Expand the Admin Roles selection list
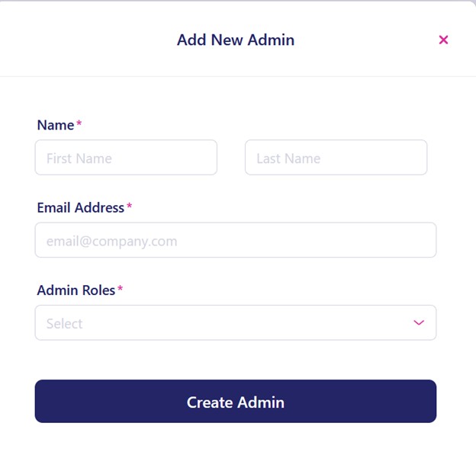This screenshot has width=476, height=455. pyautogui.click(x=235, y=322)
